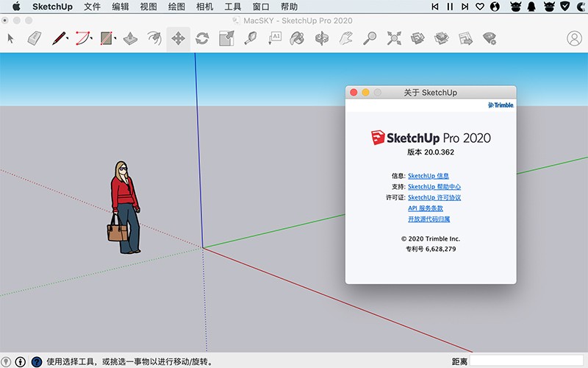Select the Rectangle shape tool

click(x=107, y=38)
